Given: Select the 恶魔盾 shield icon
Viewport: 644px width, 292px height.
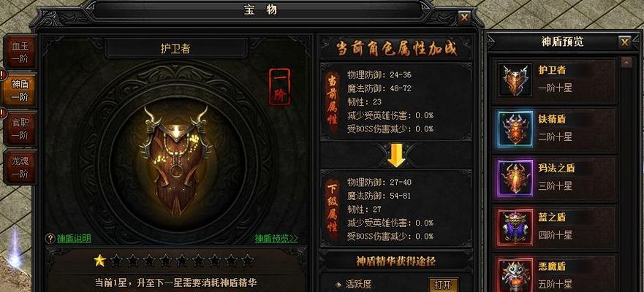Looking at the screenshot, I should 515,274.
